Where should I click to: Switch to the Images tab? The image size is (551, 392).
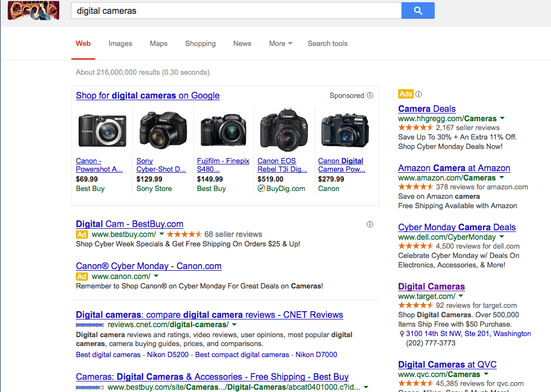(x=120, y=44)
